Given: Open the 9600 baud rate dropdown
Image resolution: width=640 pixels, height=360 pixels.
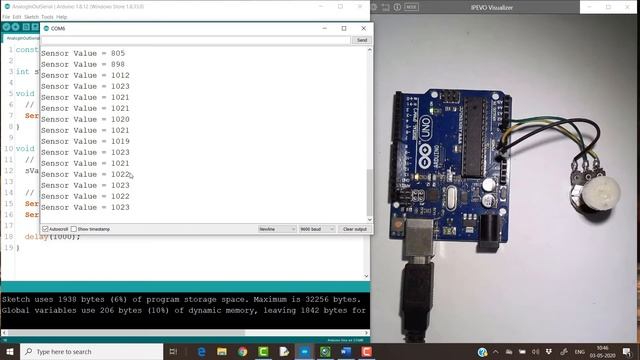Looking at the screenshot, I should click(317, 229).
